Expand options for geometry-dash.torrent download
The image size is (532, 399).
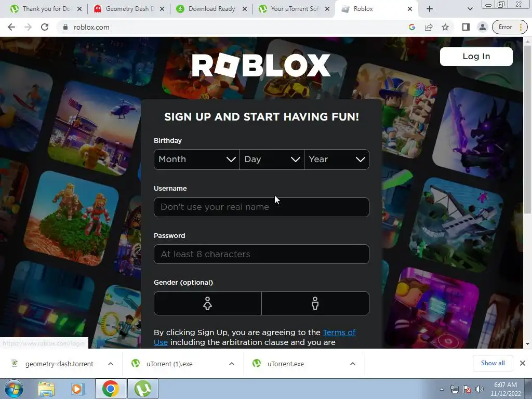[111, 364]
